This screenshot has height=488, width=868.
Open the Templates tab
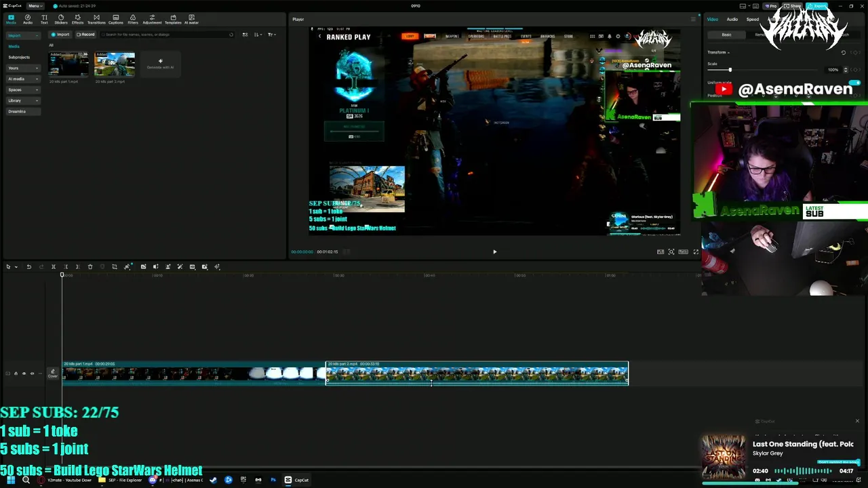[173, 19]
